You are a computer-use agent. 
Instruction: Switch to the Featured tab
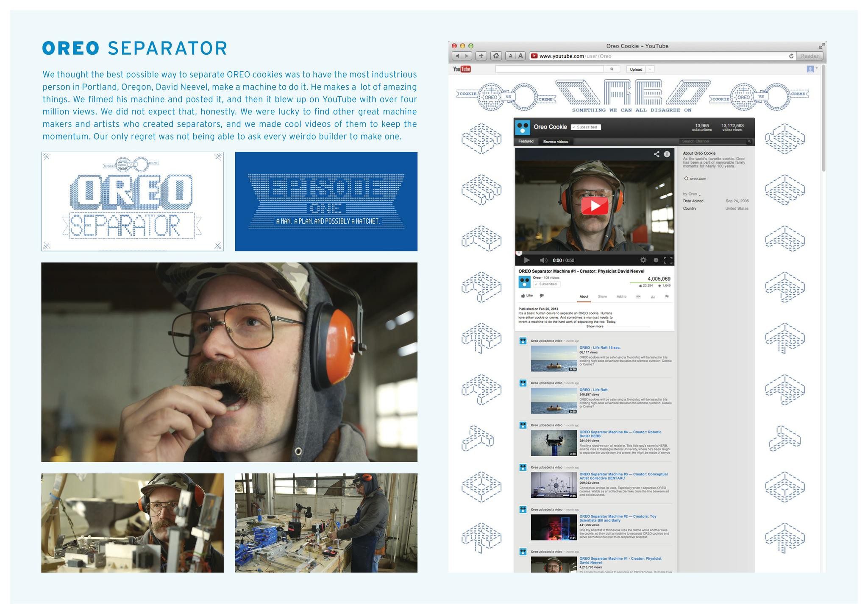(526, 142)
